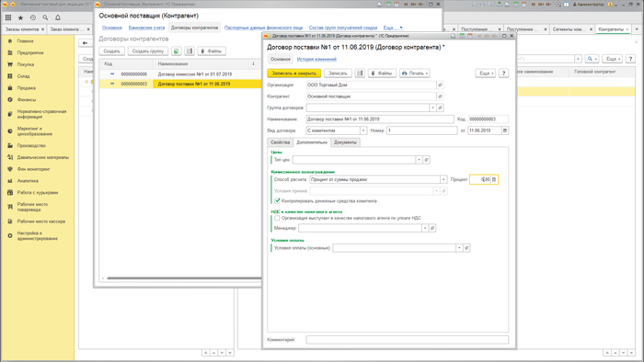Click Создать группу button
This screenshot has height=362, width=644.
pos(148,51)
